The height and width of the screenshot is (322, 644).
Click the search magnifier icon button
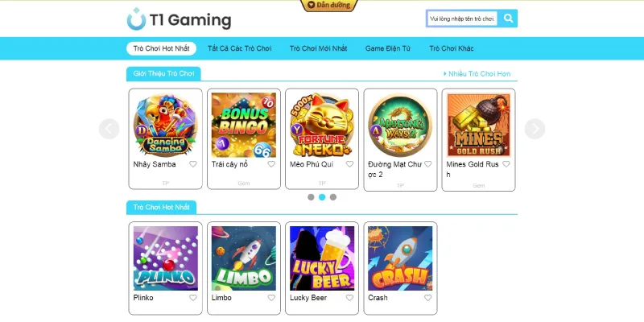tap(508, 19)
